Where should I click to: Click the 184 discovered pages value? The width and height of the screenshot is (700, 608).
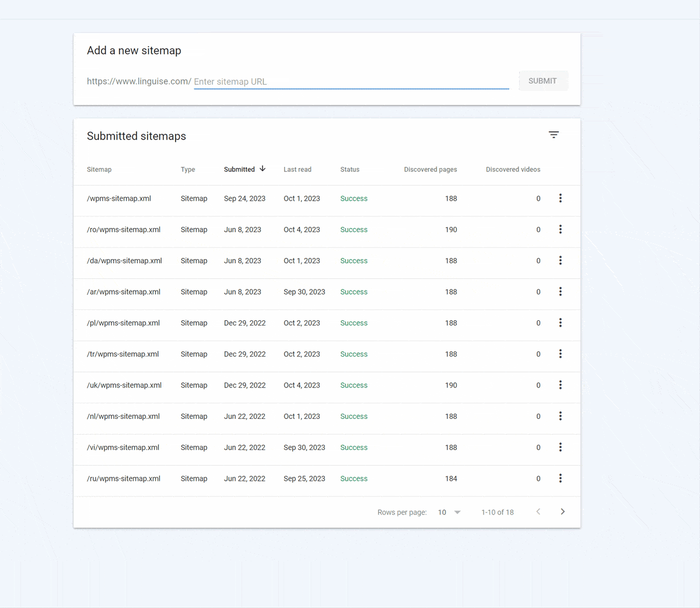click(451, 478)
